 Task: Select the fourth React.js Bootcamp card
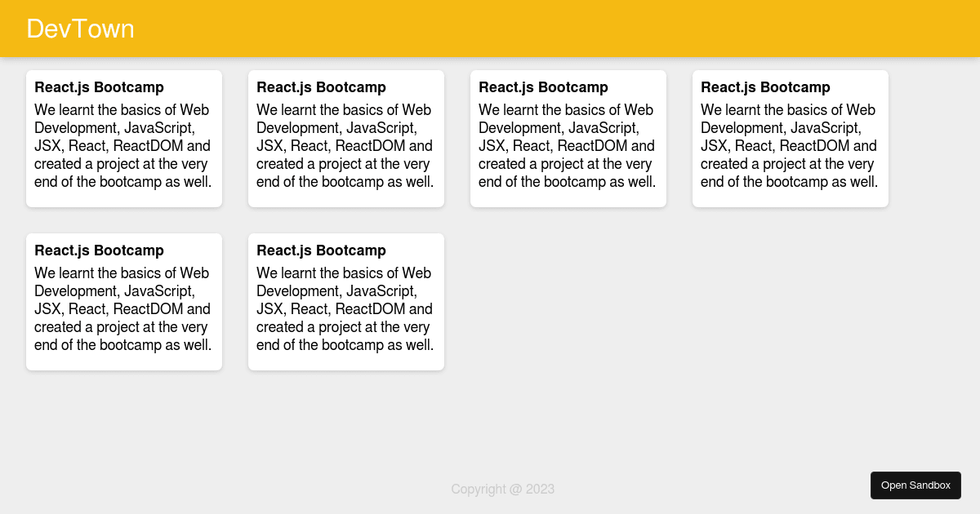point(790,138)
